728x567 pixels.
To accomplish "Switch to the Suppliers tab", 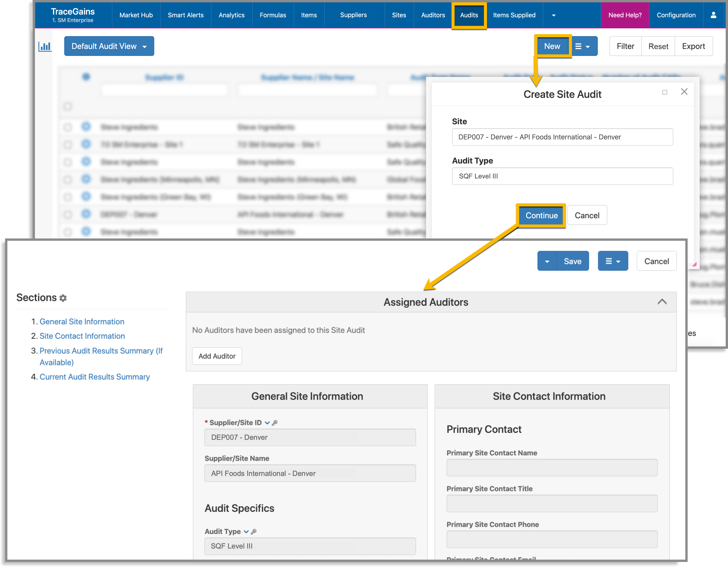I will tap(353, 15).
